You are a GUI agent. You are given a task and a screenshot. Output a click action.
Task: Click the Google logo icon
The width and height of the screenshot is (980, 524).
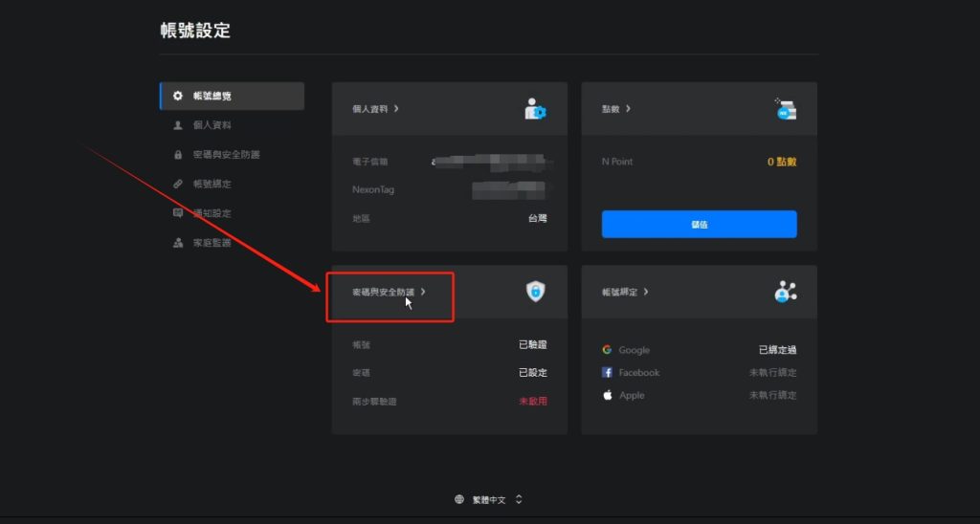[x=607, y=350]
